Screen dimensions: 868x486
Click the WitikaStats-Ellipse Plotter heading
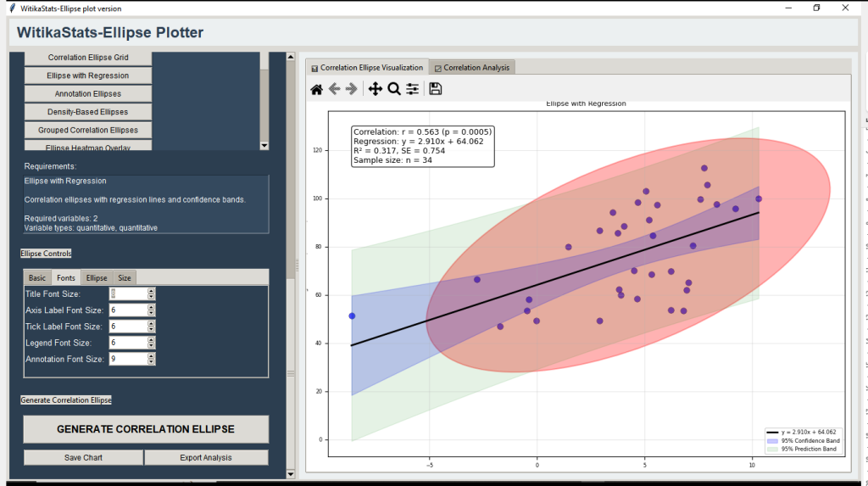(110, 32)
